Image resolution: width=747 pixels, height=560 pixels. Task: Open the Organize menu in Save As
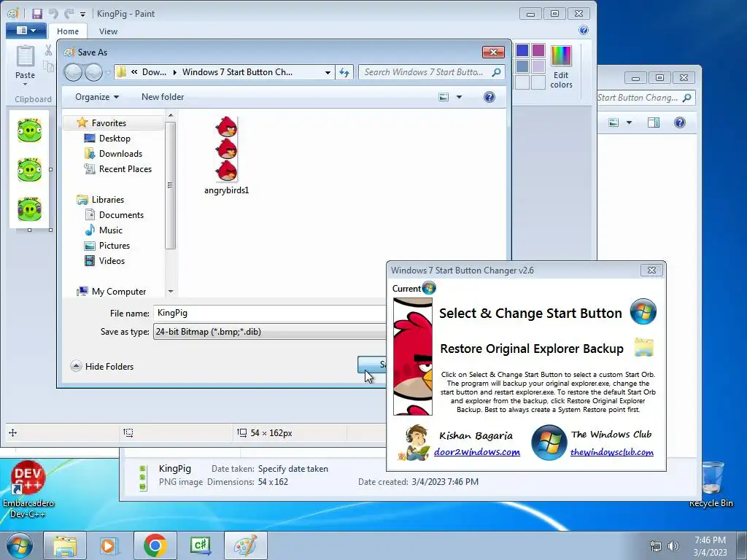pyautogui.click(x=97, y=97)
